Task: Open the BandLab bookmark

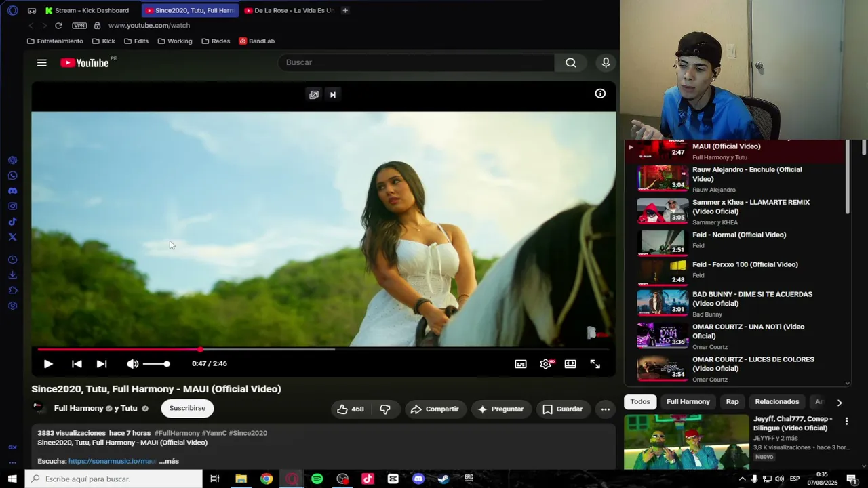Action: [x=257, y=41]
